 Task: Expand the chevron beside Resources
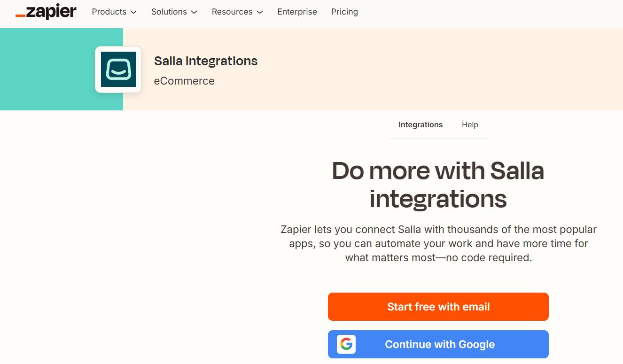260,12
